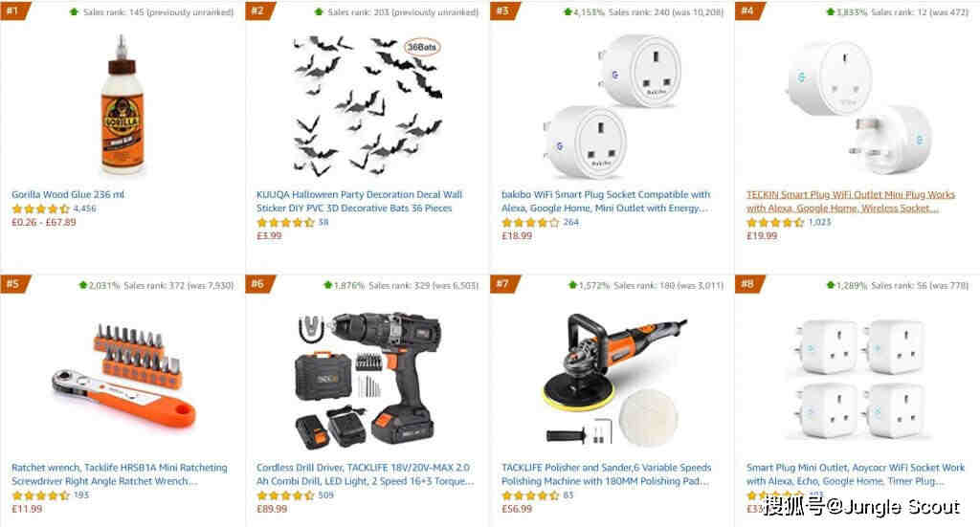This screenshot has width=980, height=527.
Task: Open the Gorilla Wood Glue product image
Action: click(x=122, y=105)
